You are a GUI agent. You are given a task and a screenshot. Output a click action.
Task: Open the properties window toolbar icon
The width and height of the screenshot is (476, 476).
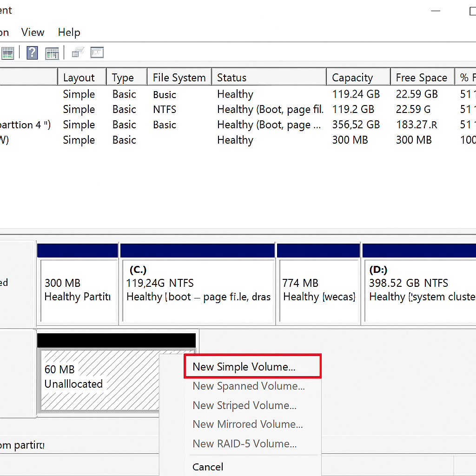coord(97,53)
